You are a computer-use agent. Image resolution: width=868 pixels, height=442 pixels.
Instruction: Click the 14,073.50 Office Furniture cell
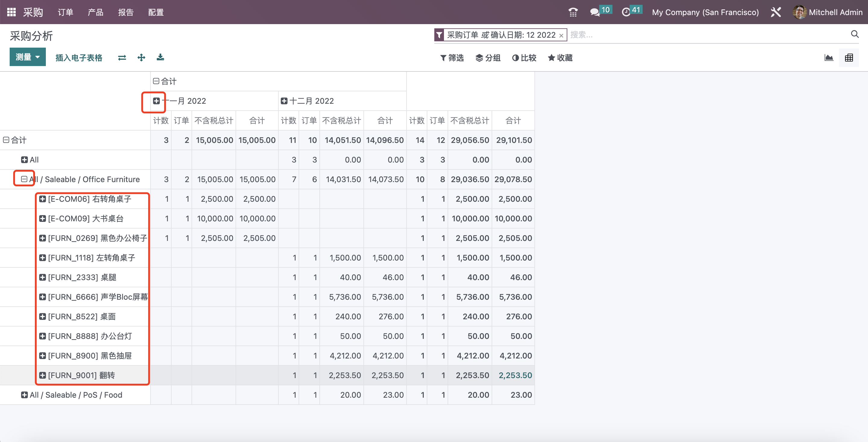[x=386, y=179]
